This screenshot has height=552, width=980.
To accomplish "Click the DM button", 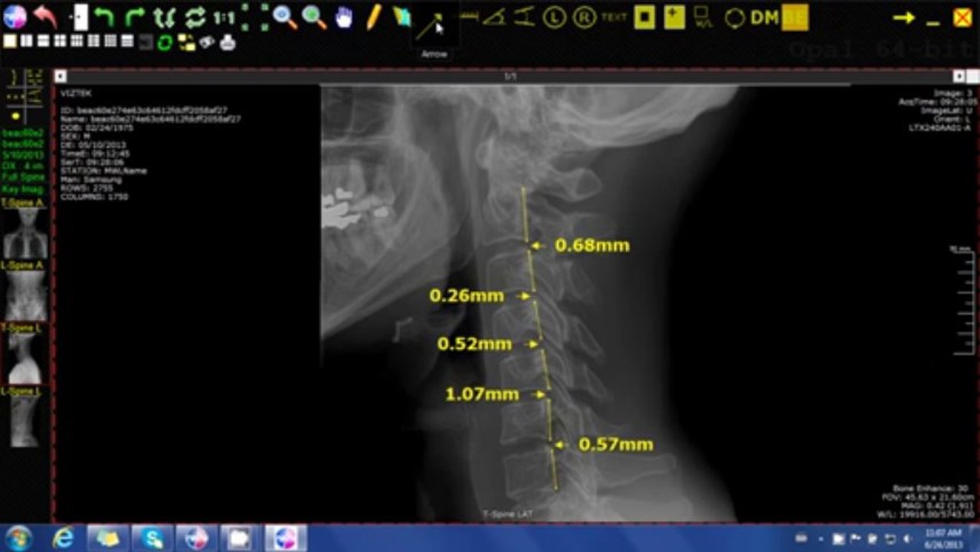I will pos(764,17).
